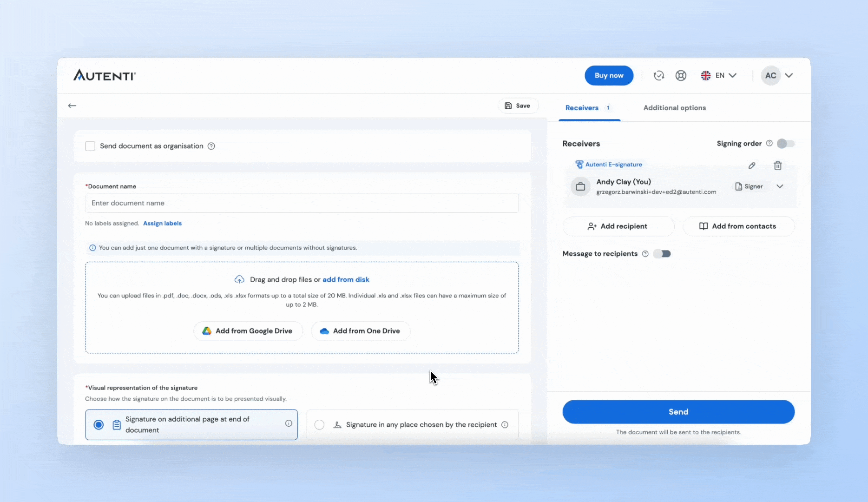
Task: Click the Document name input field
Action: tap(302, 203)
